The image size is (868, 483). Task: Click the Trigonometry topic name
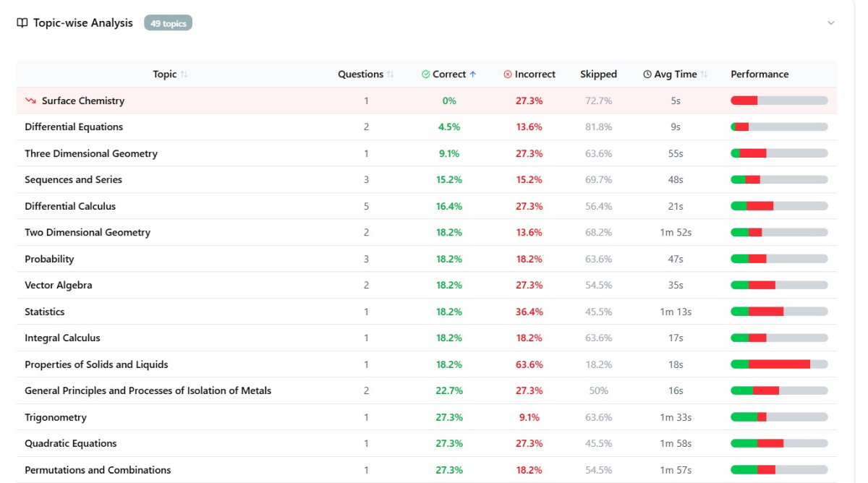pos(56,417)
